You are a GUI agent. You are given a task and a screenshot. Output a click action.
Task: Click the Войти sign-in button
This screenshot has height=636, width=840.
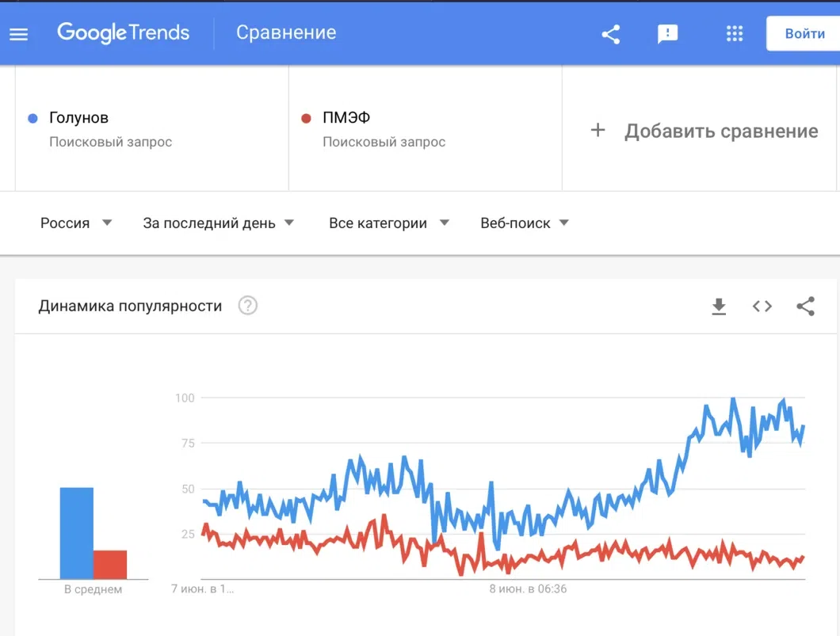[x=804, y=34]
